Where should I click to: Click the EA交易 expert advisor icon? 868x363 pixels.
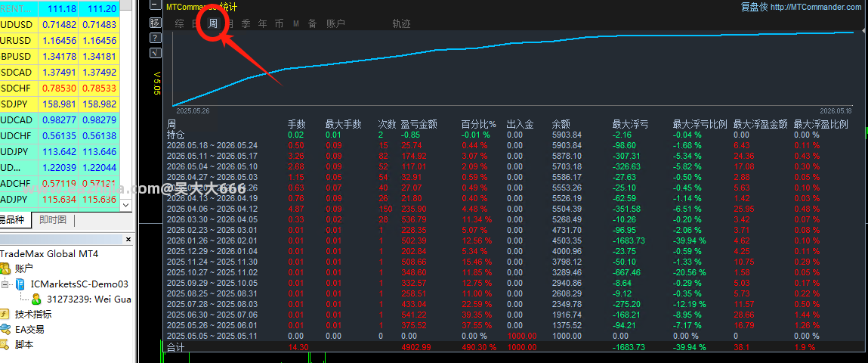5,329
